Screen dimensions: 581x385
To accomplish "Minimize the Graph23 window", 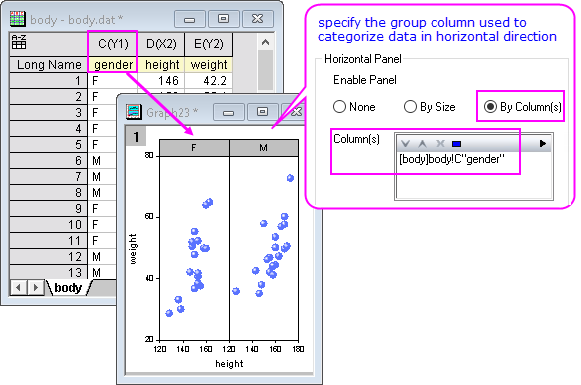I will click(x=229, y=112).
